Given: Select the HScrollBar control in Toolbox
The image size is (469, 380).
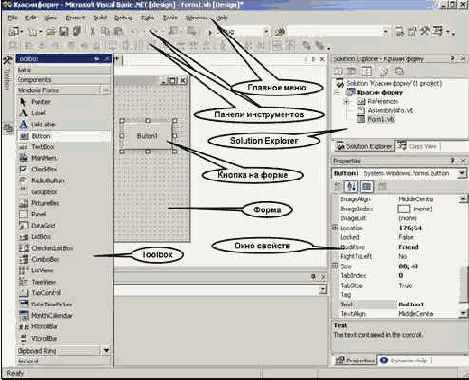Looking at the screenshot, I should tap(64, 327).
